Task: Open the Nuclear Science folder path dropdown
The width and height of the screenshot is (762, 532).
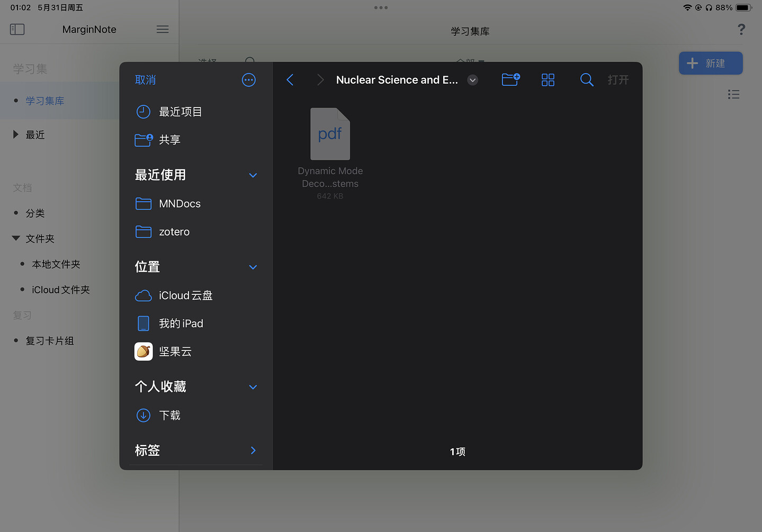Action: 472,80
